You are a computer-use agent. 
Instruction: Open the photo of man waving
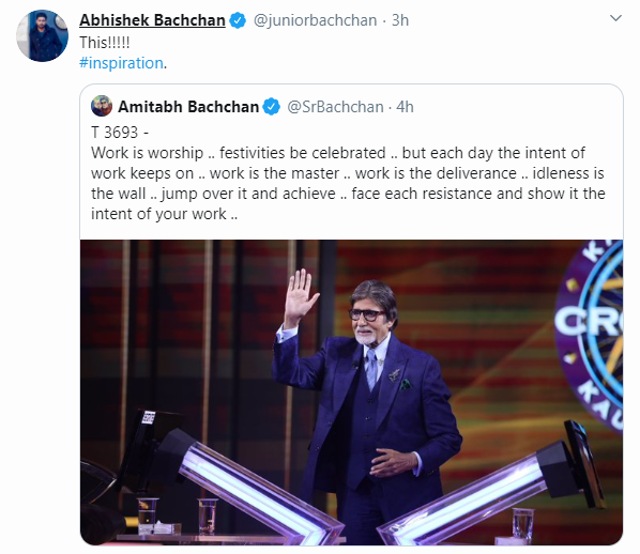coord(351,392)
